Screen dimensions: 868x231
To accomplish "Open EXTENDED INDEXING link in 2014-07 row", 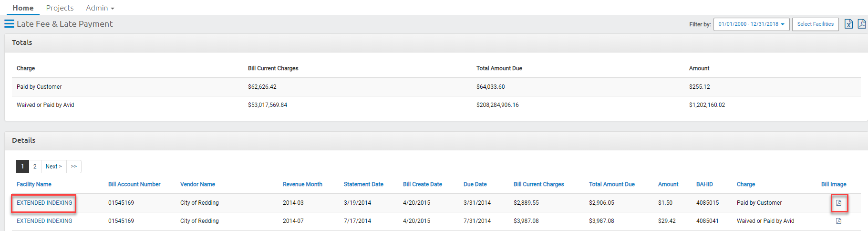I will (44, 221).
